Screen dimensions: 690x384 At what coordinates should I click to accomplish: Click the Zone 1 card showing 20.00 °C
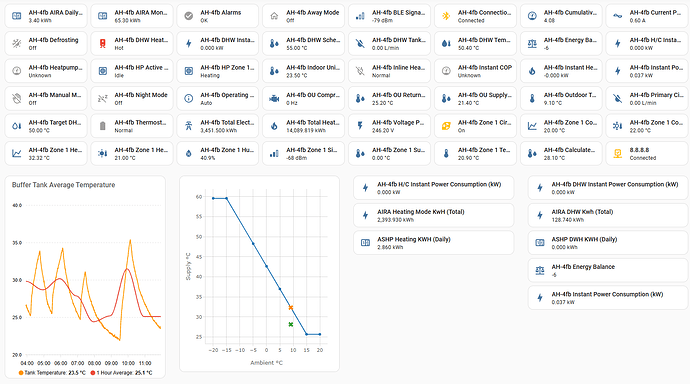(561, 126)
